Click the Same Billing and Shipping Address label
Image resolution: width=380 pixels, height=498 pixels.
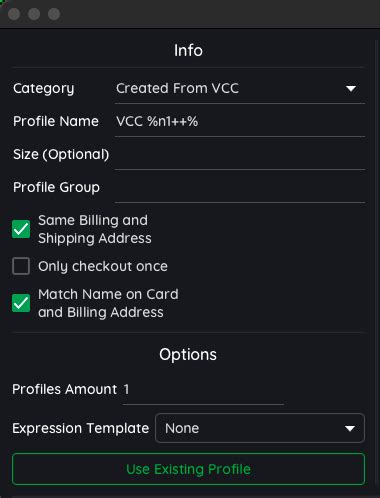click(95, 229)
